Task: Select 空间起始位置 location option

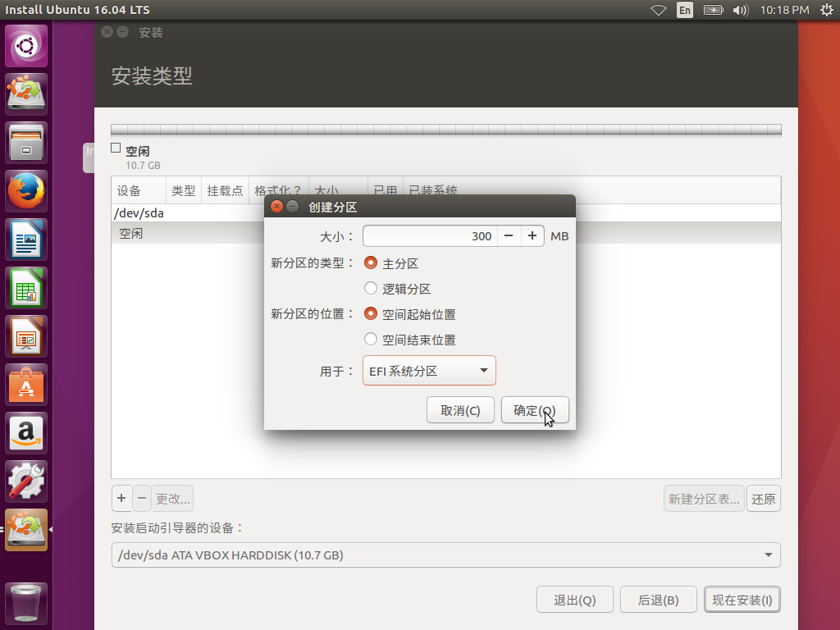Action: [410, 314]
